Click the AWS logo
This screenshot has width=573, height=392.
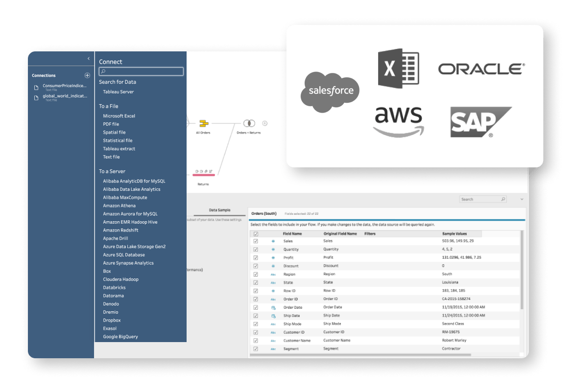398,122
